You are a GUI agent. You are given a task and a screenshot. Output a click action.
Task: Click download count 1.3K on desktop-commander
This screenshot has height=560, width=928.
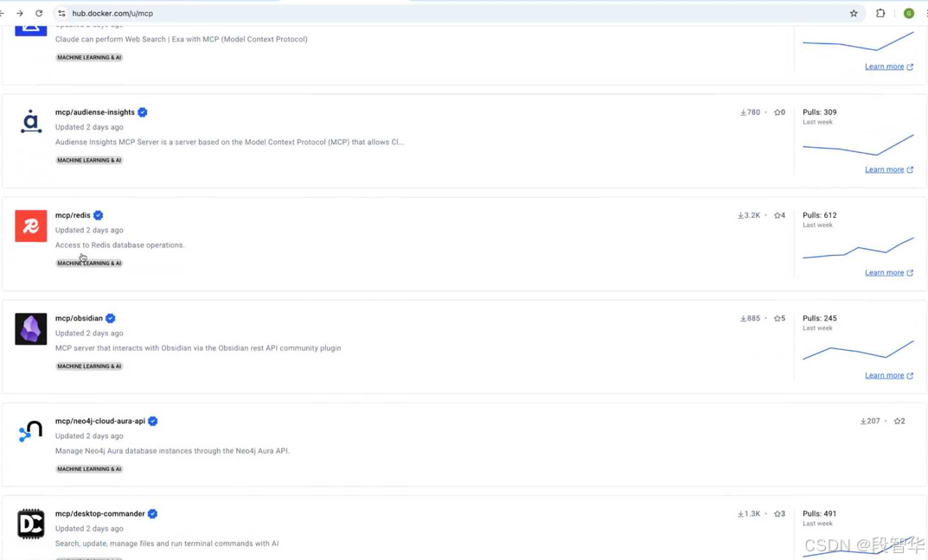pos(749,514)
